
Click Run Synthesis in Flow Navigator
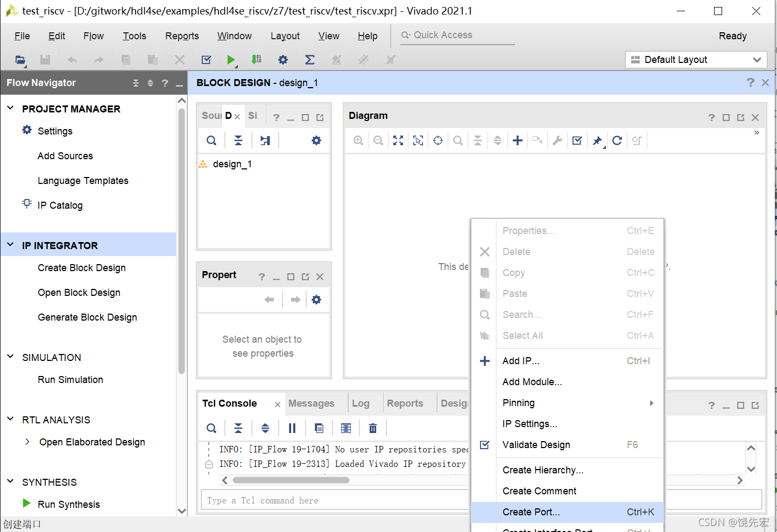(69, 505)
